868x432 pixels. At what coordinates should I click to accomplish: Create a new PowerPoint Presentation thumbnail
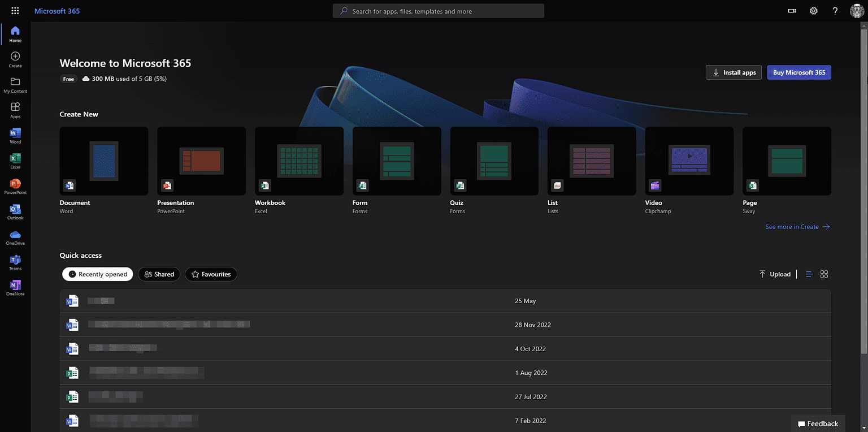201,161
